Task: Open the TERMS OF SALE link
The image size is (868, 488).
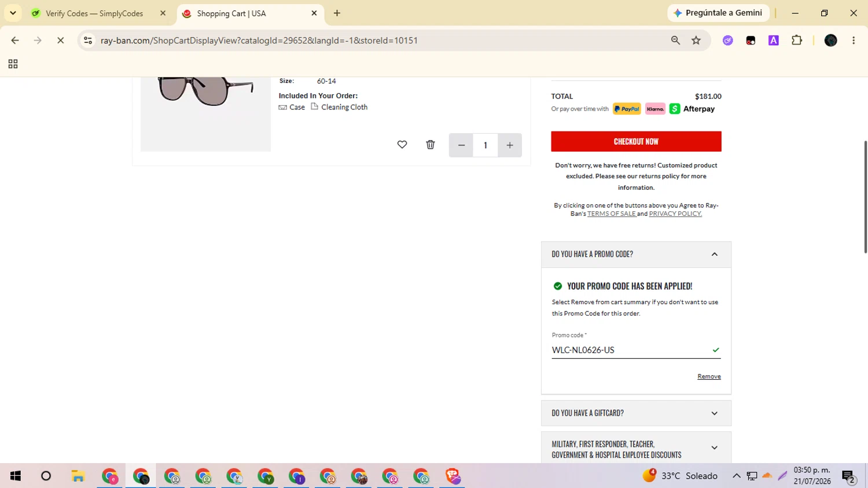Action: point(611,214)
